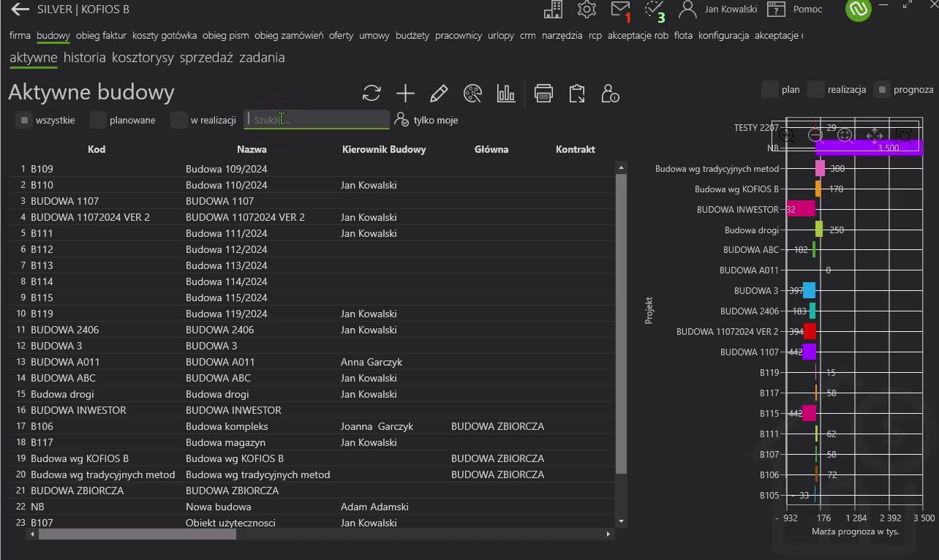Viewport: 939px width, 560px height.
Task: Select the Budowa drogi code cell
Action: pos(62,394)
